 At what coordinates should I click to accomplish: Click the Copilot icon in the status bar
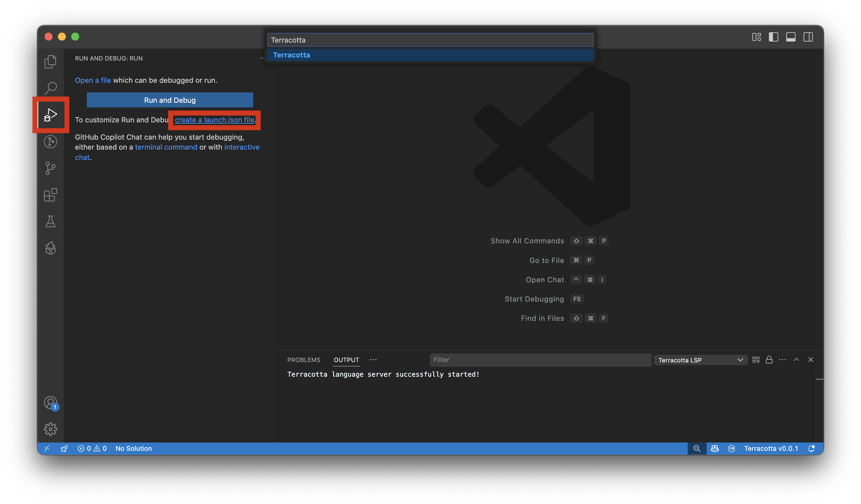click(715, 448)
